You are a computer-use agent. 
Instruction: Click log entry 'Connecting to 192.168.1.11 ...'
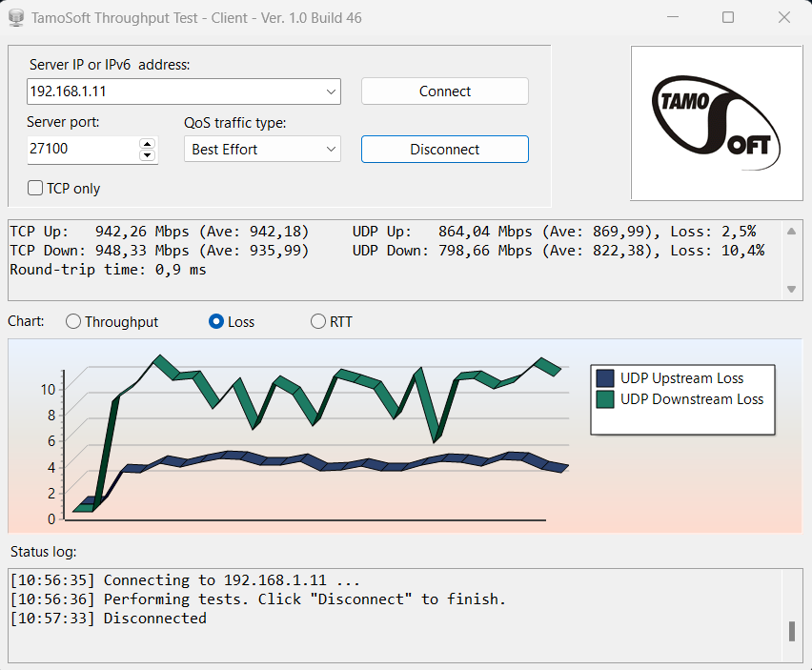185,579
